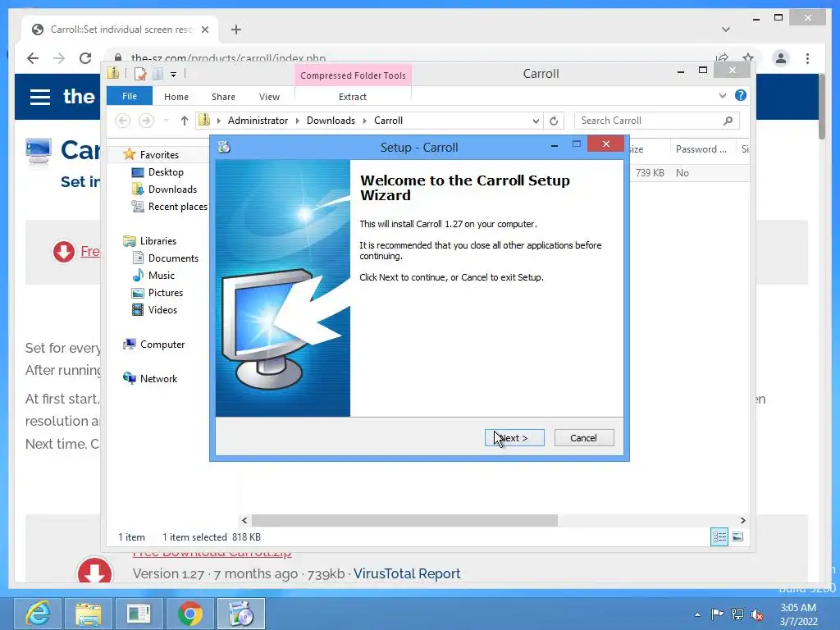Reload the Chrome page
This screenshot has width=840, height=630.
coord(85,58)
